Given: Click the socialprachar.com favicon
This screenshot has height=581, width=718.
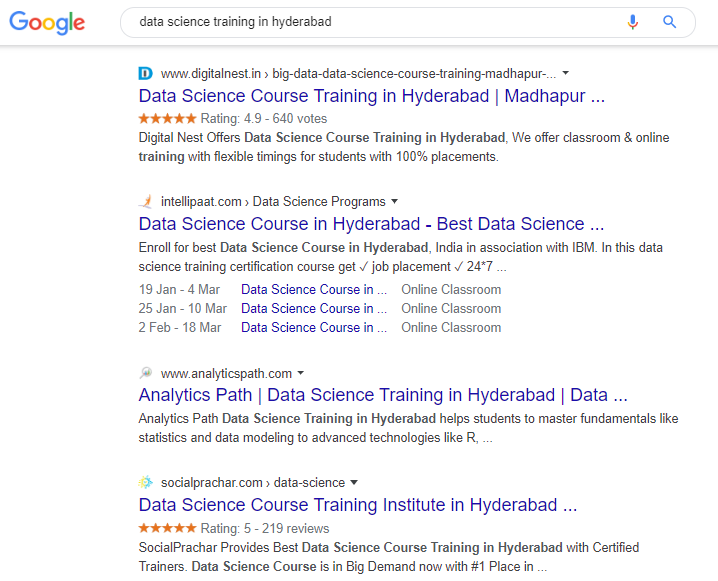Looking at the screenshot, I should [146, 482].
